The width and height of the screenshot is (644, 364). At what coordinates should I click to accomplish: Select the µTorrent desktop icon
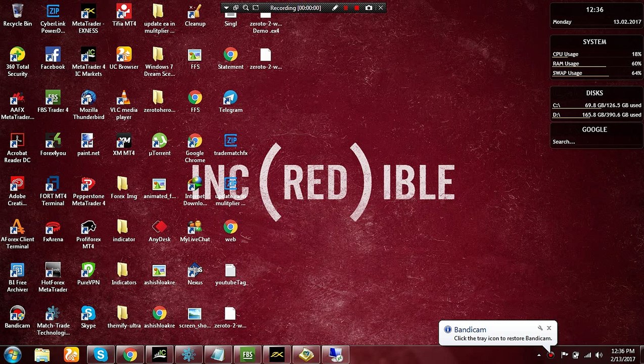tap(159, 145)
